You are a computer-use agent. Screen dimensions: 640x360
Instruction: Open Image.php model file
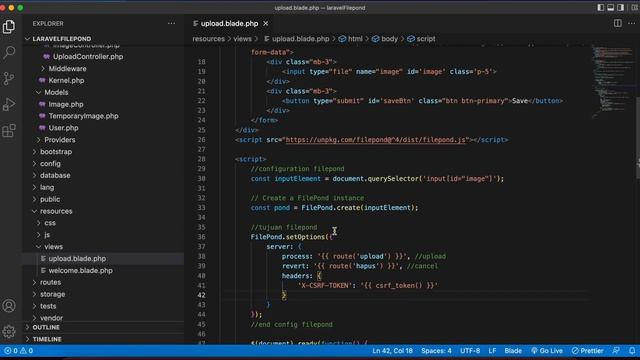point(66,104)
